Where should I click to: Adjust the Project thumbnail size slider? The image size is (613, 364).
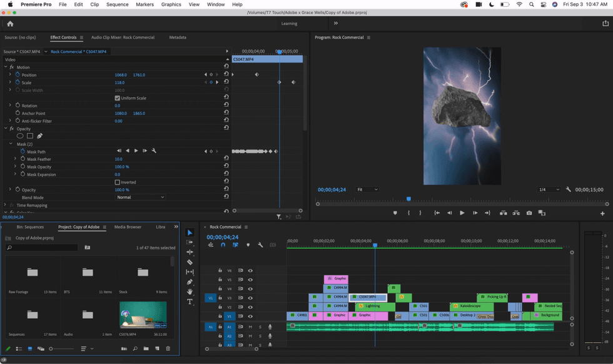click(62, 349)
